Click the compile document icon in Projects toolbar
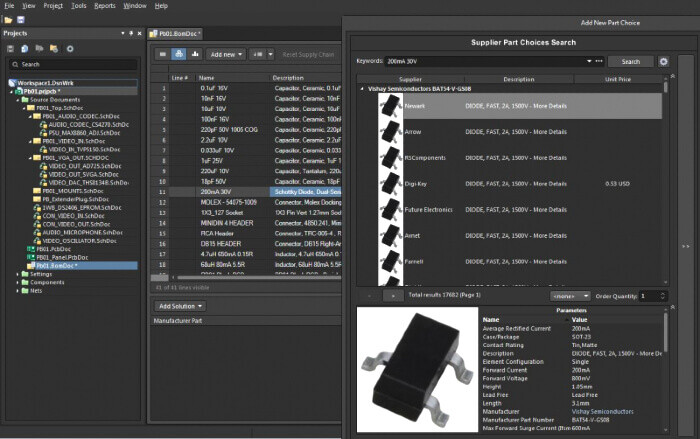Image resolution: width=700 pixels, height=439 pixels. coord(25,49)
